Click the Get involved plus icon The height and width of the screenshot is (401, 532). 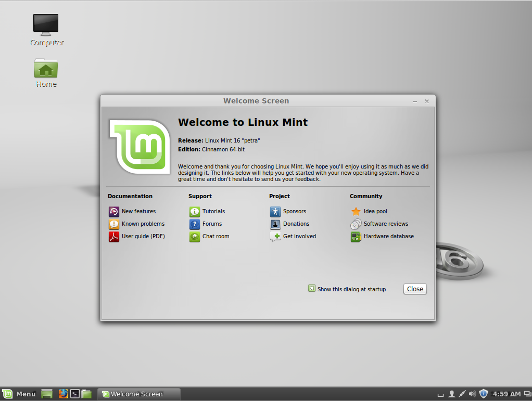275,237
